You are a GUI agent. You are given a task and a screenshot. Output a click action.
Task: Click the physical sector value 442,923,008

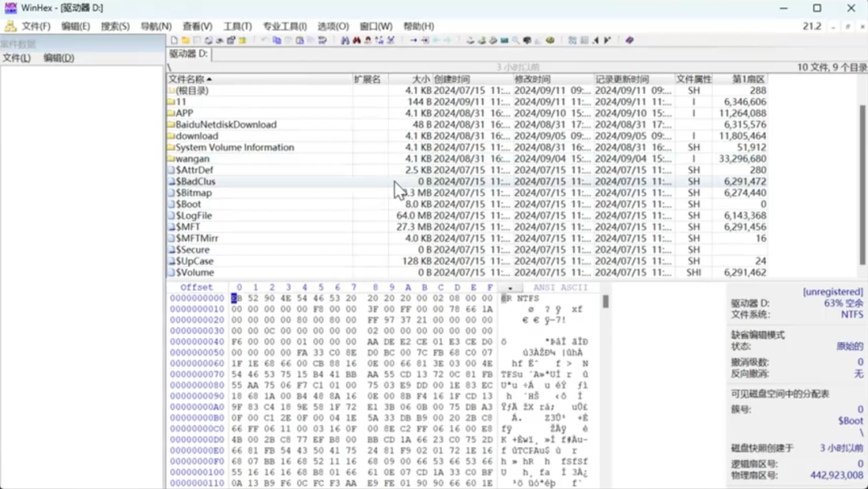(x=837, y=475)
